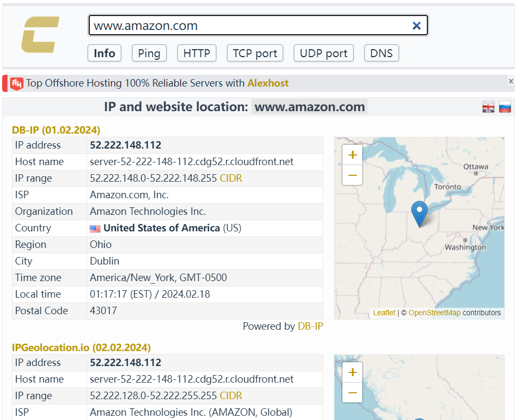
Task: Click the DB-IP IP address 52.222.148.112
Action: click(x=126, y=145)
